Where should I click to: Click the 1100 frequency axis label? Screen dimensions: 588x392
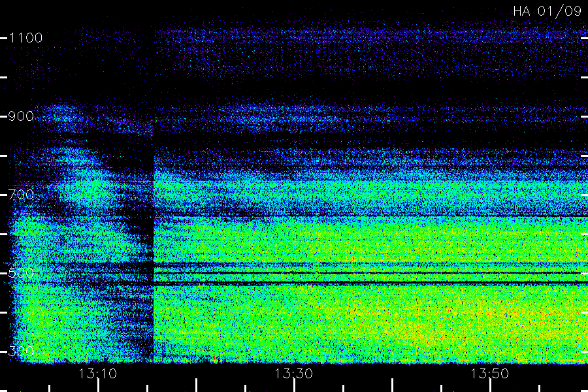click(25, 38)
